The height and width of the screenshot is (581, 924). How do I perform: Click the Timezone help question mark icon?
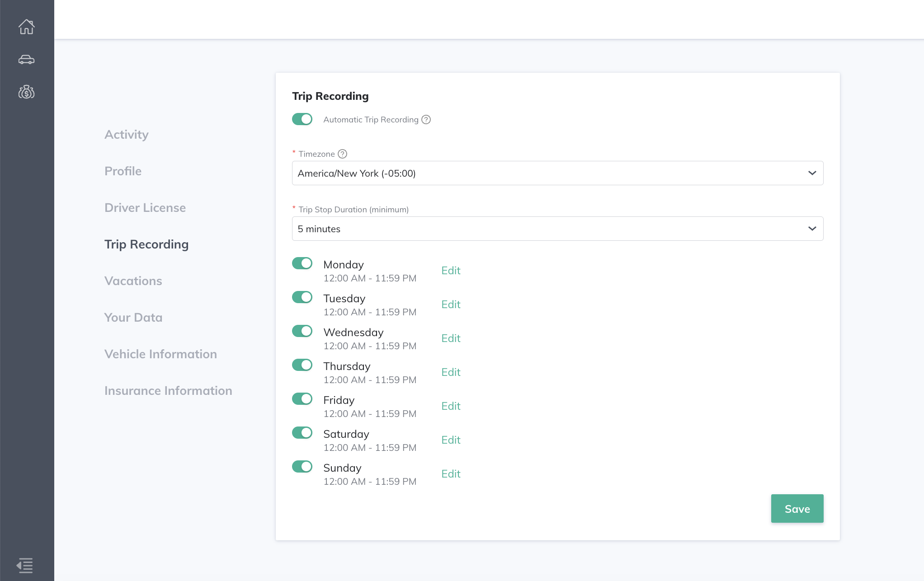tap(343, 154)
